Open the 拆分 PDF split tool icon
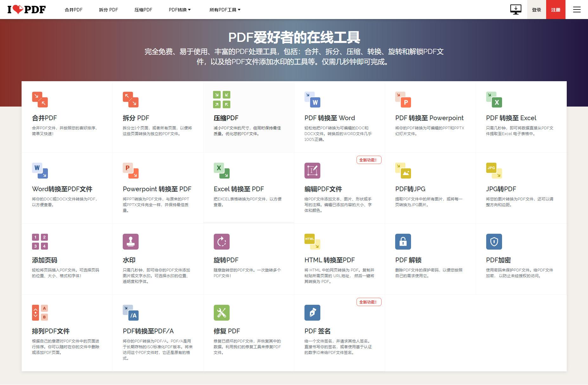 click(x=131, y=100)
